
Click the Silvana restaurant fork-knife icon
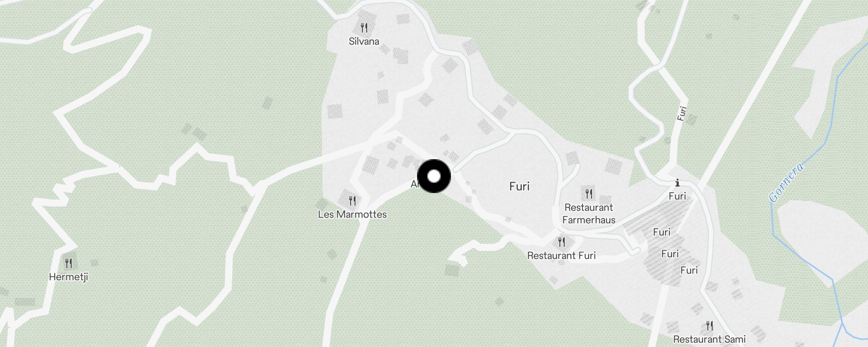click(x=364, y=28)
